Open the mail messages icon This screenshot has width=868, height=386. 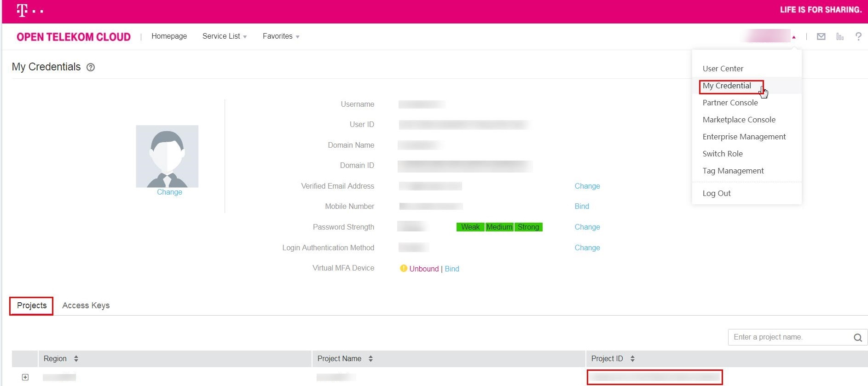[821, 36]
